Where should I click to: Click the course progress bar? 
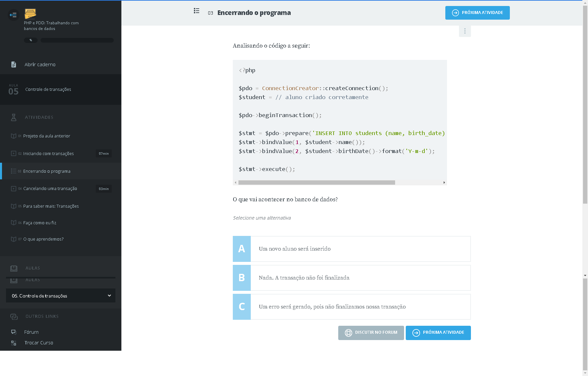[77, 40]
